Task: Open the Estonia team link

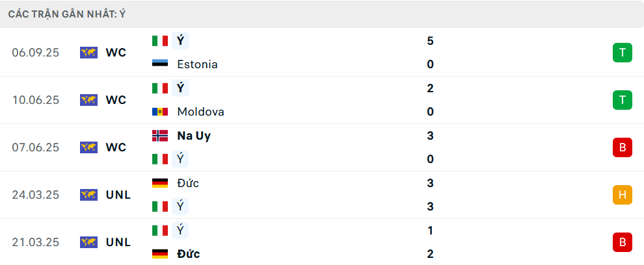Action: pyautogui.click(x=197, y=64)
